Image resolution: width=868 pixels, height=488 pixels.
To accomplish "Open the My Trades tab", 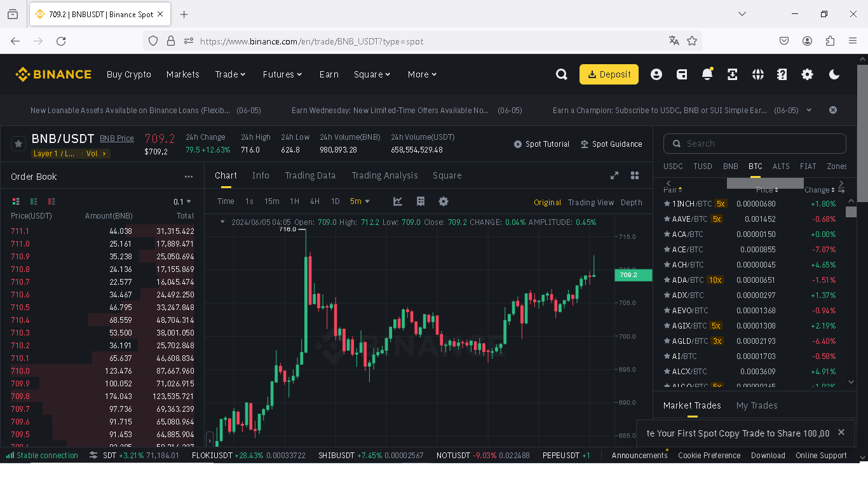I will point(757,405).
